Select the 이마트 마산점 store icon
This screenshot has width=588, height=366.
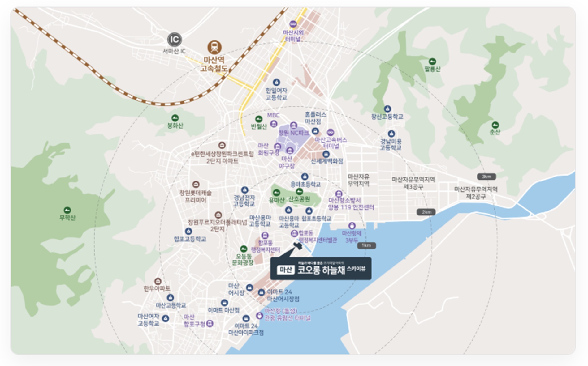click(x=224, y=303)
